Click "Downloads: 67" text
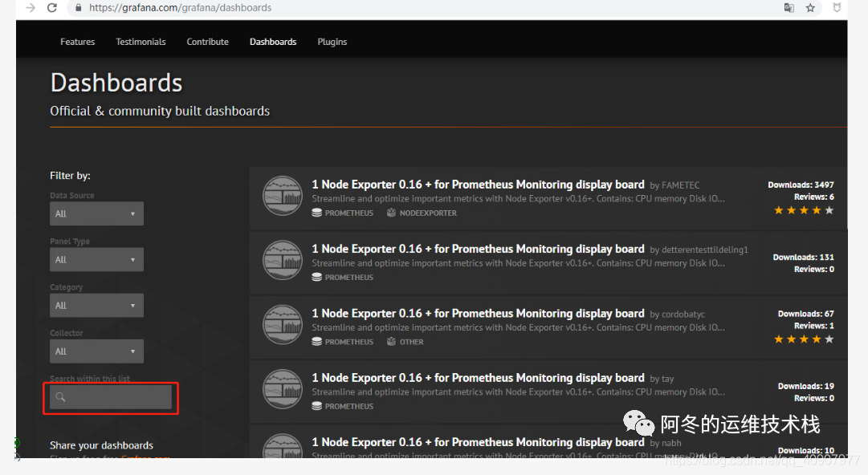The width and height of the screenshot is (868, 475). point(805,314)
